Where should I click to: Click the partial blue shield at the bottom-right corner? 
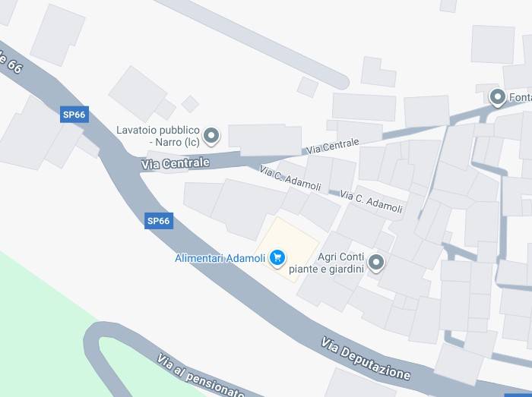(518, 395)
